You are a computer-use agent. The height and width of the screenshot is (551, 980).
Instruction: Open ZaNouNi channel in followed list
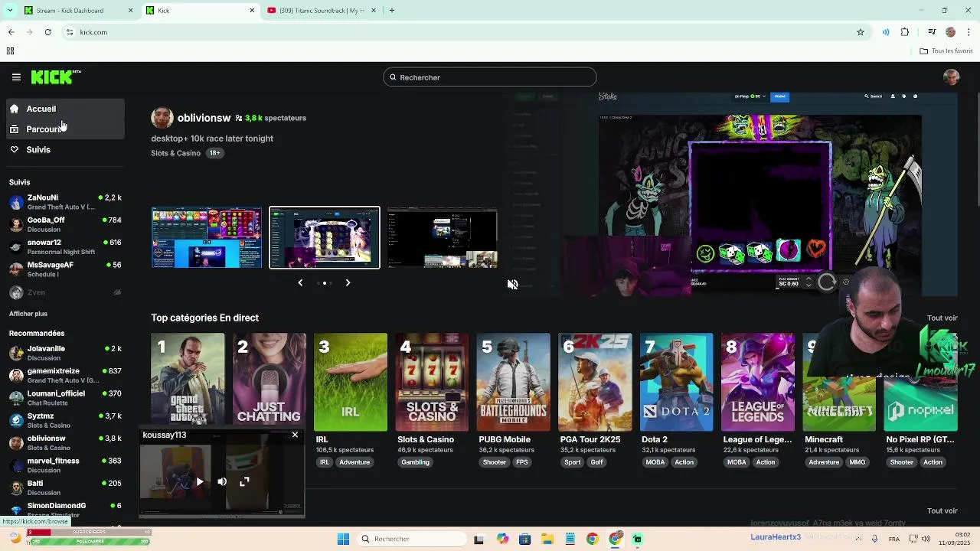point(65,202)
